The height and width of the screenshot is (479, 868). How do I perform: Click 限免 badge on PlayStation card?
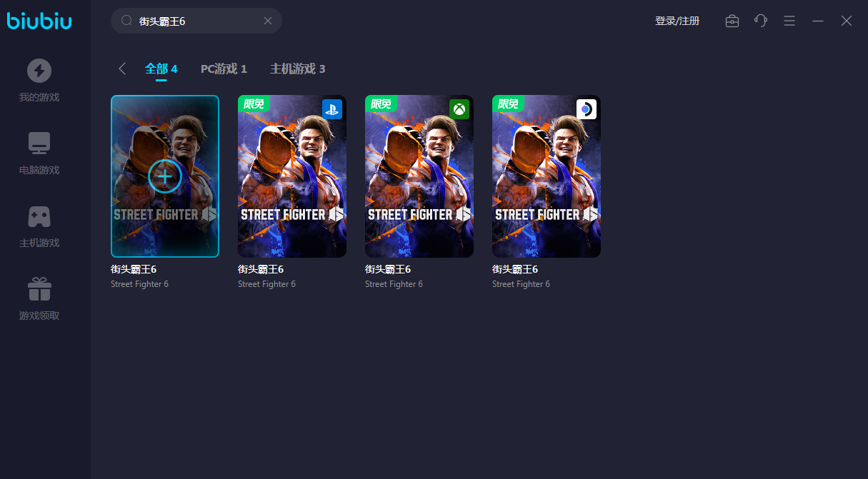[x=254, y=104]
